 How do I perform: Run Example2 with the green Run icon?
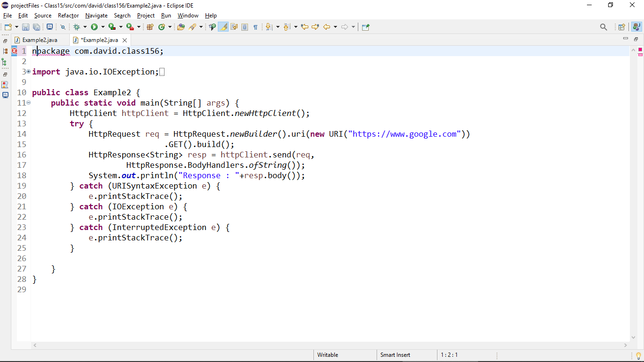click(95, 27)
